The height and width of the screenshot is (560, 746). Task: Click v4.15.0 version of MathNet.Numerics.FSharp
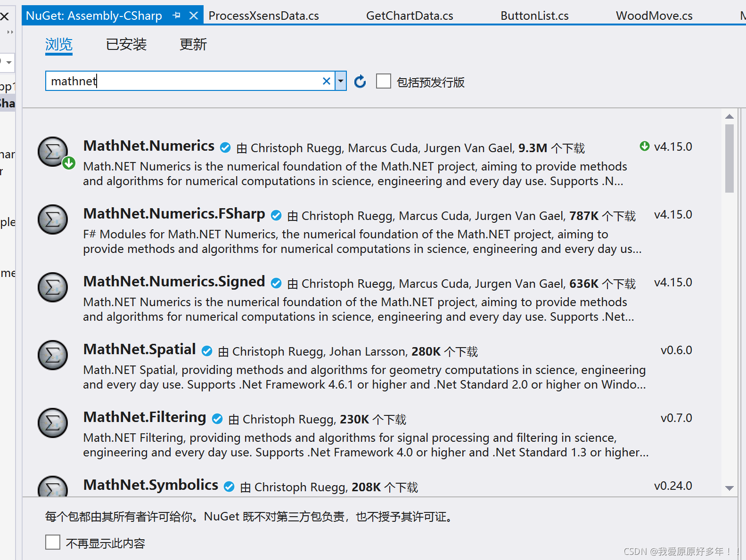click(x=673, y=215)
